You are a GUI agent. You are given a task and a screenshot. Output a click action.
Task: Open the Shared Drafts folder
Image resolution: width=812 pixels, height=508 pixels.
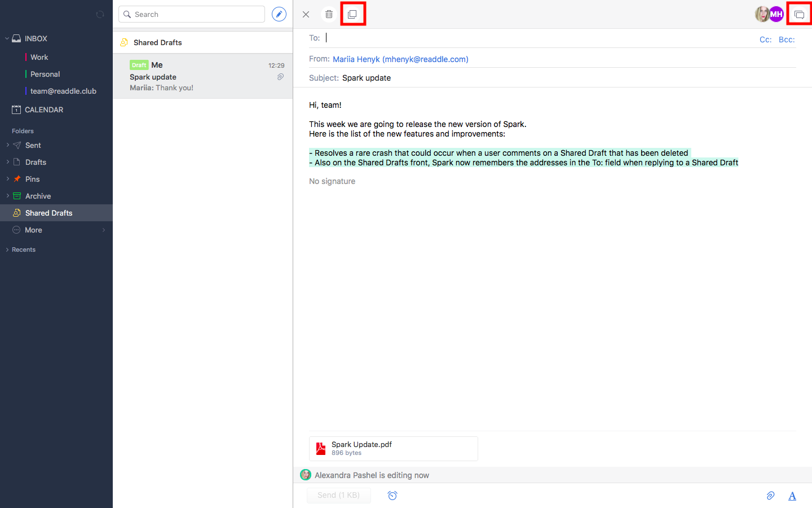[56, 213]
